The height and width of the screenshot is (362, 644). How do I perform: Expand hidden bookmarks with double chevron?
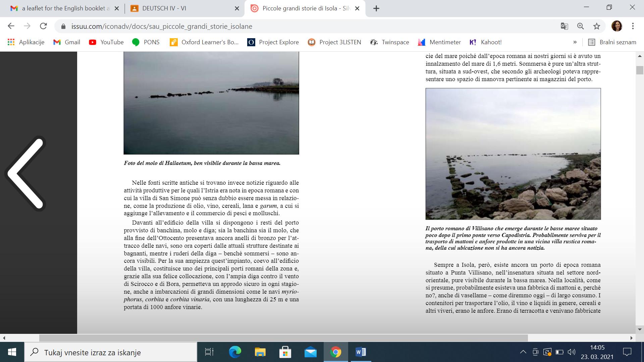tap(575, 42)
